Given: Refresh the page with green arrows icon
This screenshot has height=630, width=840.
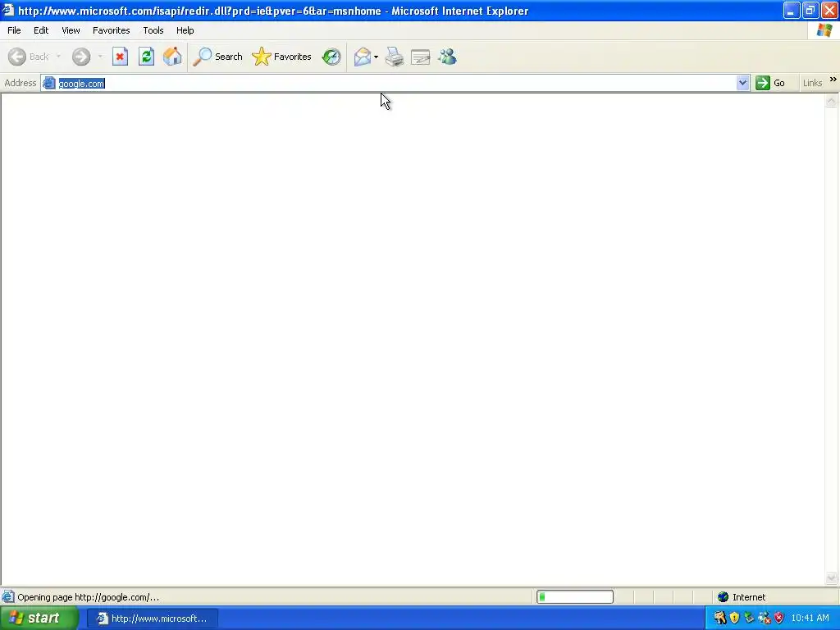Looking at the screenshot, I should pyautogui.click(x=146, y=57).
